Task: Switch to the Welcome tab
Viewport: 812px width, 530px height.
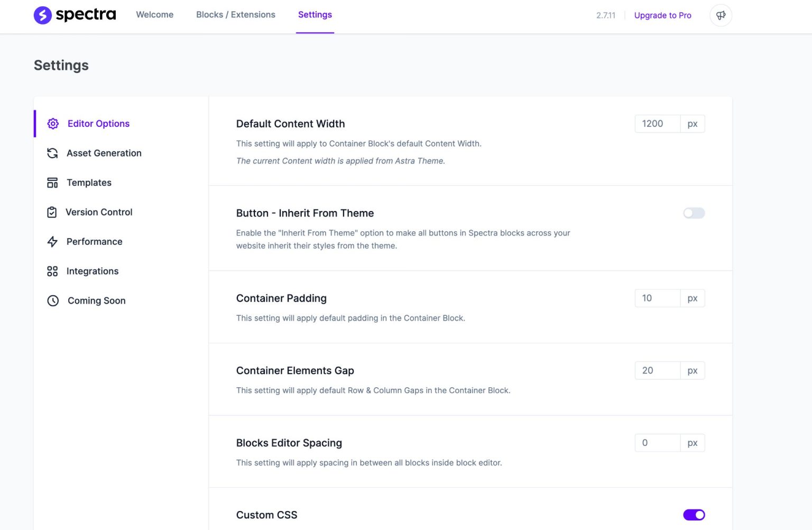Action: click(154, 15)
